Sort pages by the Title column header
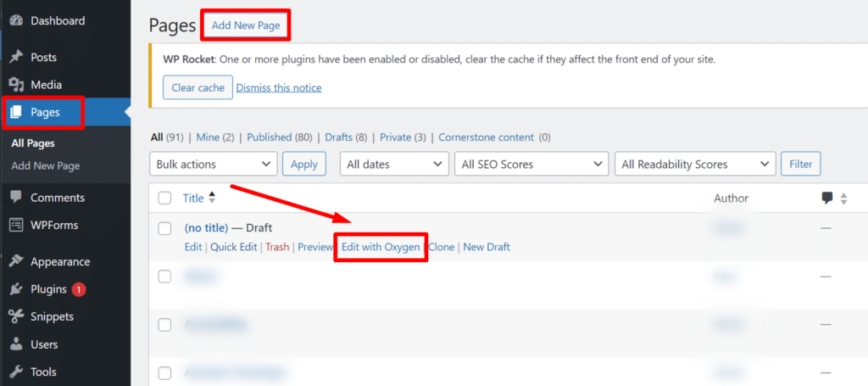This screenshot has height=386, width=868. 193,198
